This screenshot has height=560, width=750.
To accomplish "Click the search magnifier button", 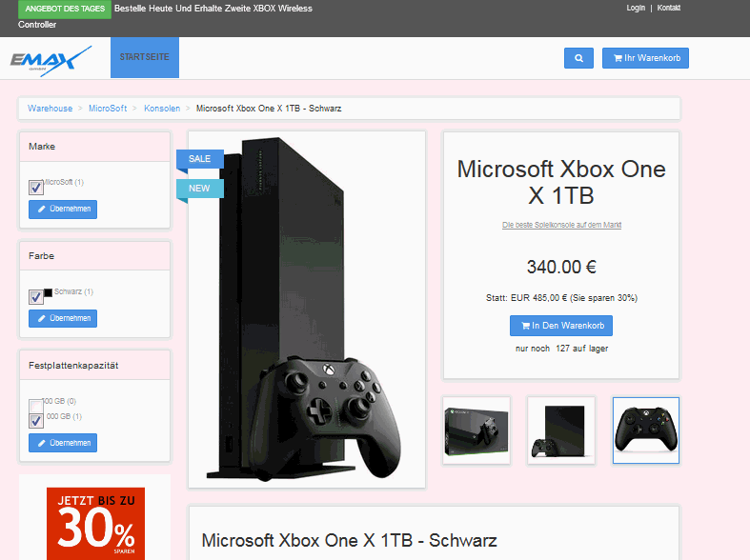I will [578, 58].
